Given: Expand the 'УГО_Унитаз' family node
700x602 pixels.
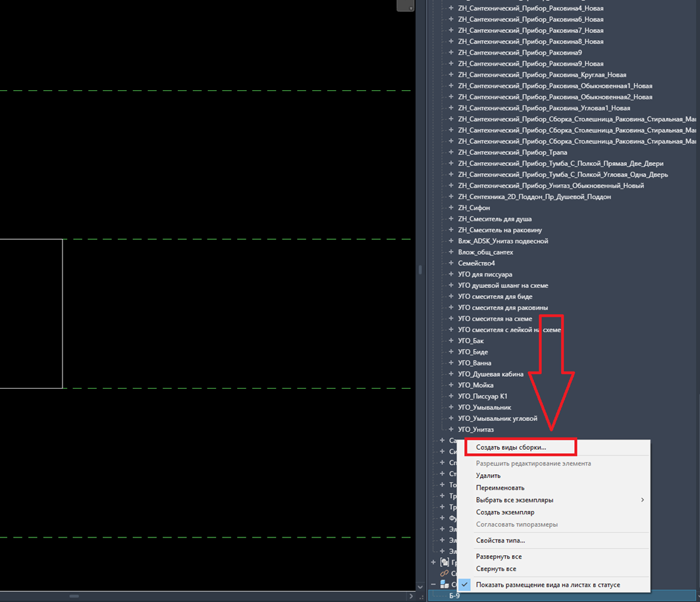Looking at the screenshot, I should pos(451,429).
